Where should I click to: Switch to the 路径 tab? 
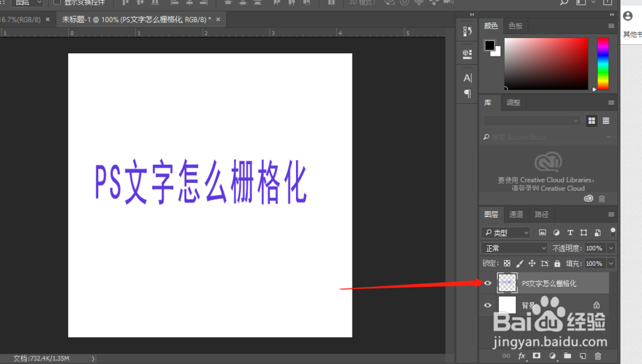[x=541, y=214]
